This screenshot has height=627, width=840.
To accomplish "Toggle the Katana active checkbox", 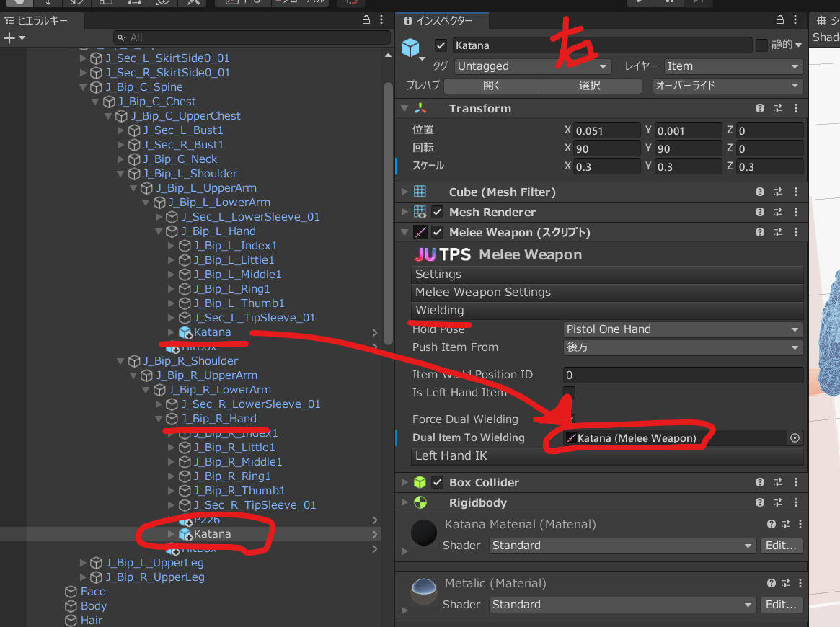I will 441,45.
